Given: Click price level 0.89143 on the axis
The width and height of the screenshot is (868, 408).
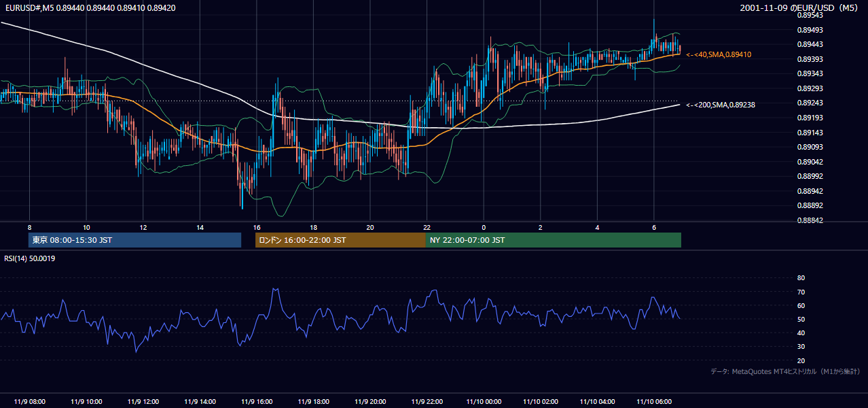Looking at the screenshot, I should (x=811, y=133).
